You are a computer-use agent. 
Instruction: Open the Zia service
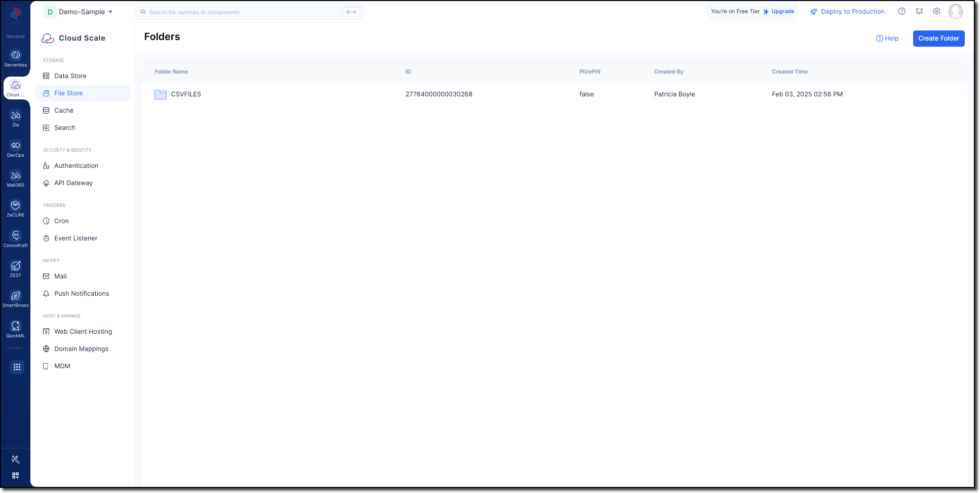click(16, 118)
